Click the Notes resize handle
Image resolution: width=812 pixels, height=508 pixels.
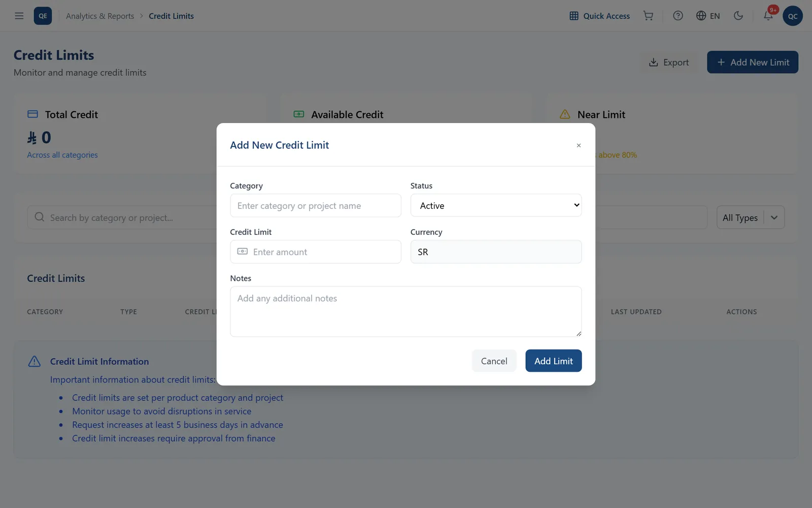click(579, 333)
